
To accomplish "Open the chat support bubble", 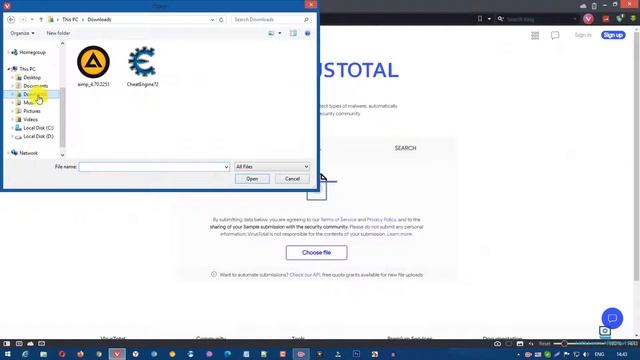I will click(x=612, y=318).
